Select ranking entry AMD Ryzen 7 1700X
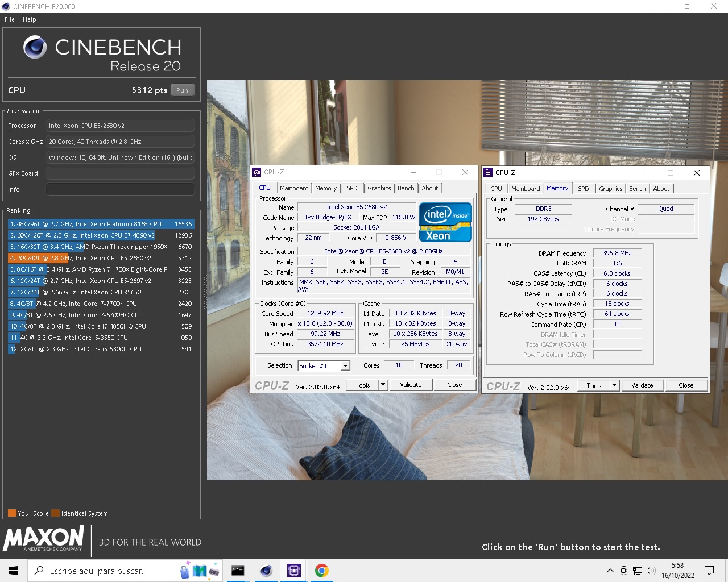Screen dimensions: 728x582 point(101,269)
